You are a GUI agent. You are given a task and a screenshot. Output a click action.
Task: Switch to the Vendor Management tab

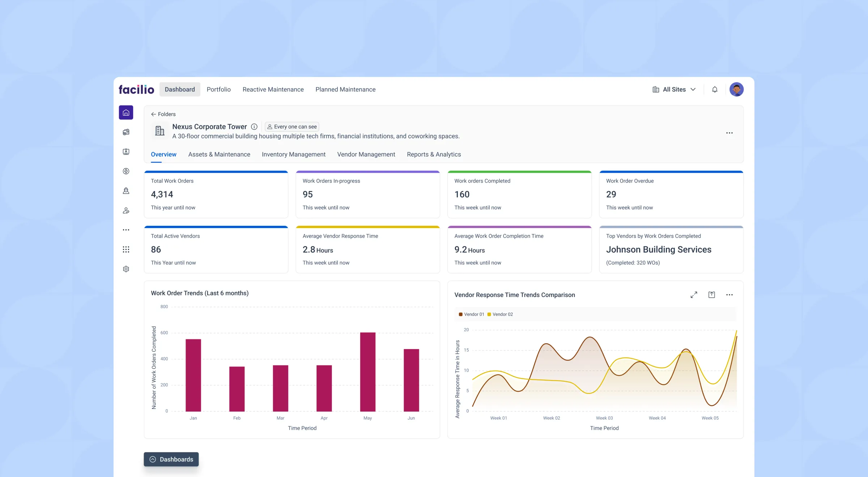pyautogui.click(x=366, y=154)
